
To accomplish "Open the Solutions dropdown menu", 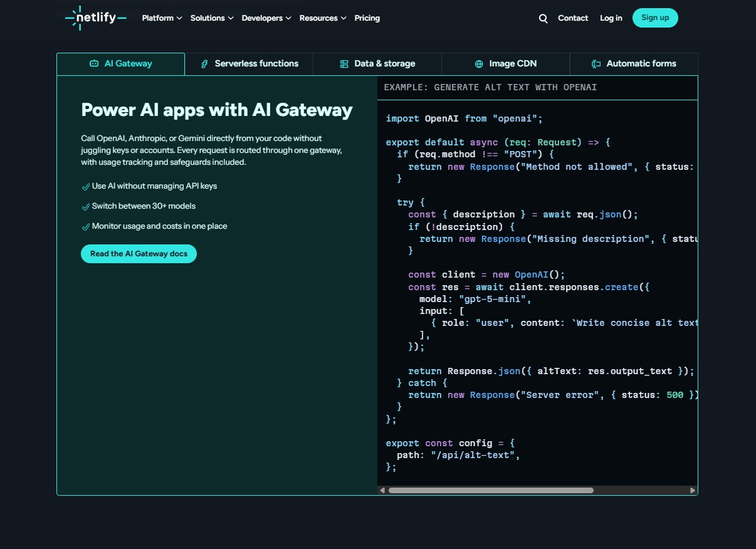I will coord(211,18).
